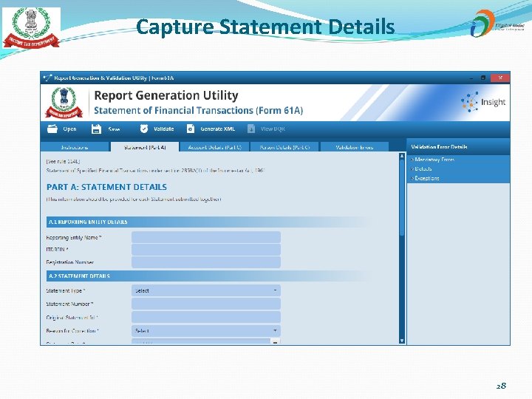Screen dimensions: 532x399
Task: Click the Income Tax emblem in utility header
Action: (64, 103)
